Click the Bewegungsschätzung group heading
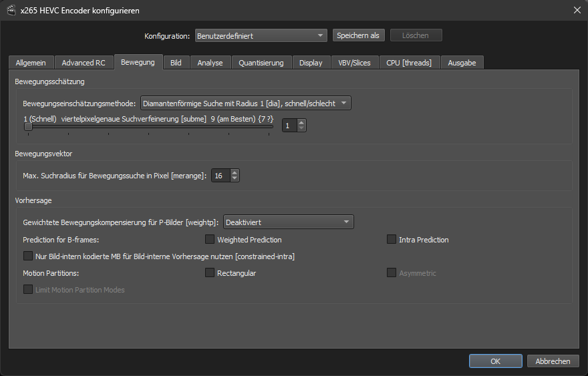 49,81
